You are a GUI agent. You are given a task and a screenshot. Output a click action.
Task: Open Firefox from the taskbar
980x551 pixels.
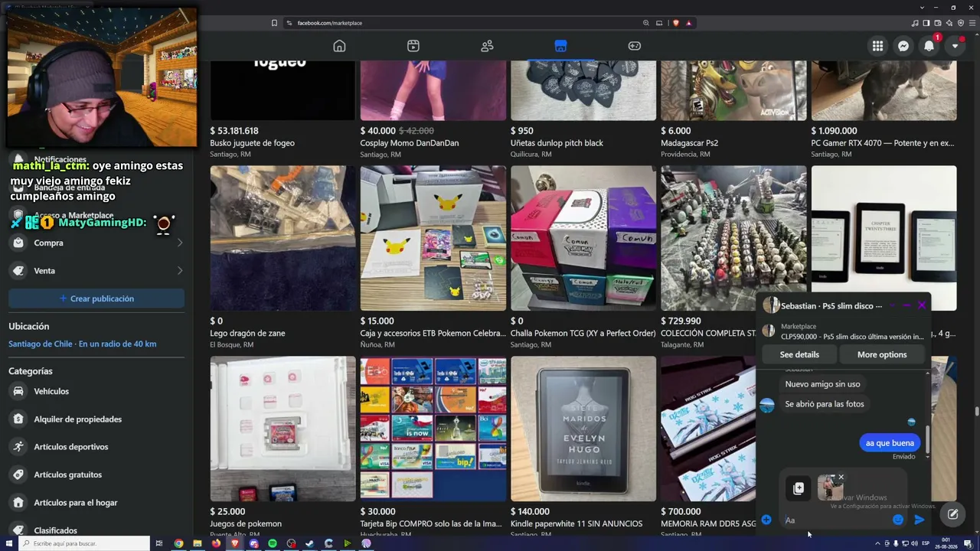(x=216, y=543)
